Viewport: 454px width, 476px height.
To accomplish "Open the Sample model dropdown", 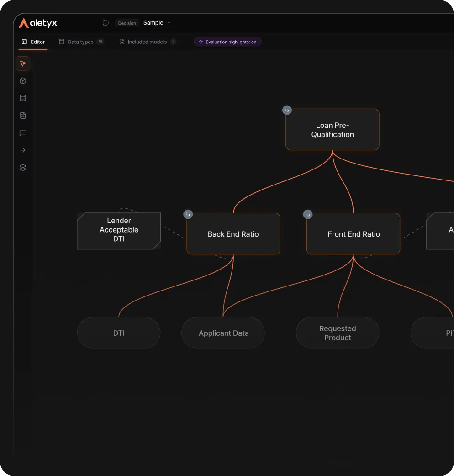I will pos(157,22).
